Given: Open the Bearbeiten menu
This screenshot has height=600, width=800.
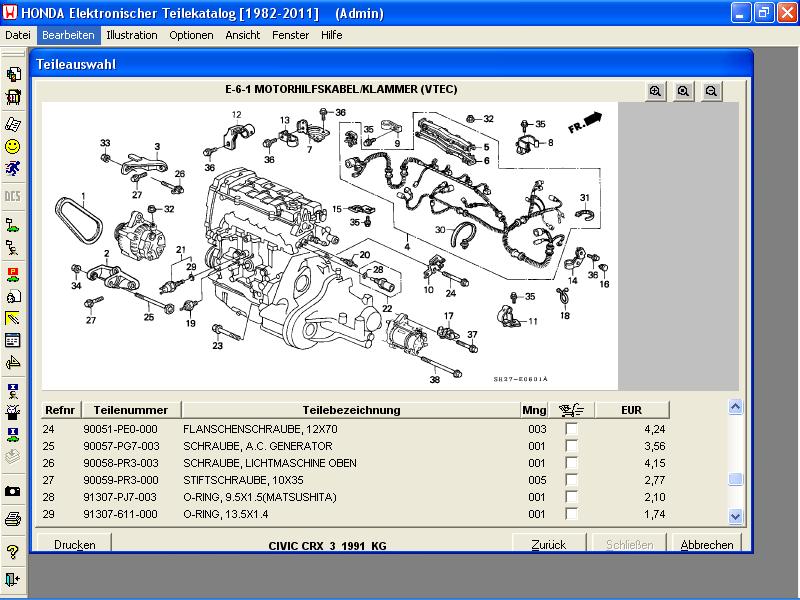Looking at the screenshot, I should pos(68,35).
